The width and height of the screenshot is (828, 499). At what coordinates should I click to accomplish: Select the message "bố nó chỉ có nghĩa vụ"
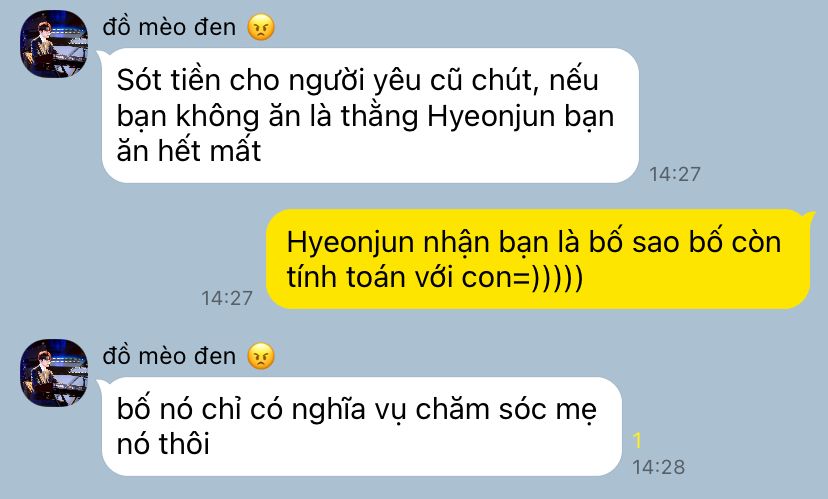(362, 426)
